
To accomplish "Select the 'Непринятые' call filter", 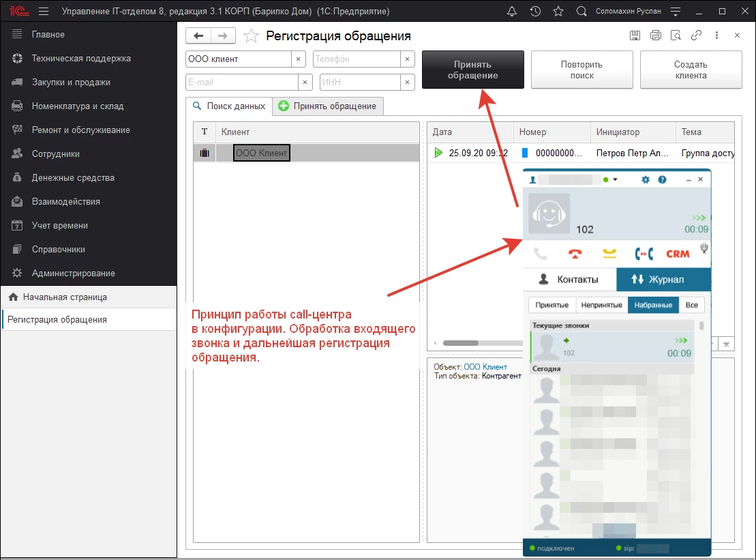I will click(x=602, y=305).
